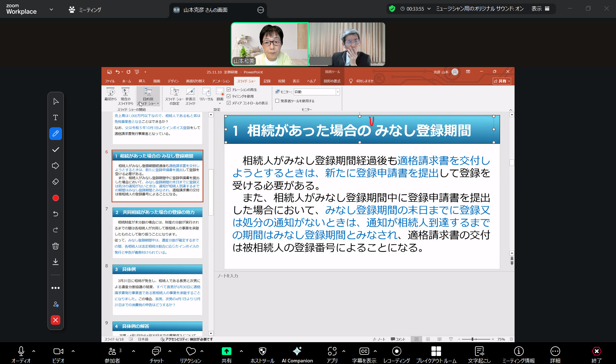Toggle the ナレーションの再生 checkbox
Screen dimensions: 616x364
pyautogui.click(x=229, y=90)
